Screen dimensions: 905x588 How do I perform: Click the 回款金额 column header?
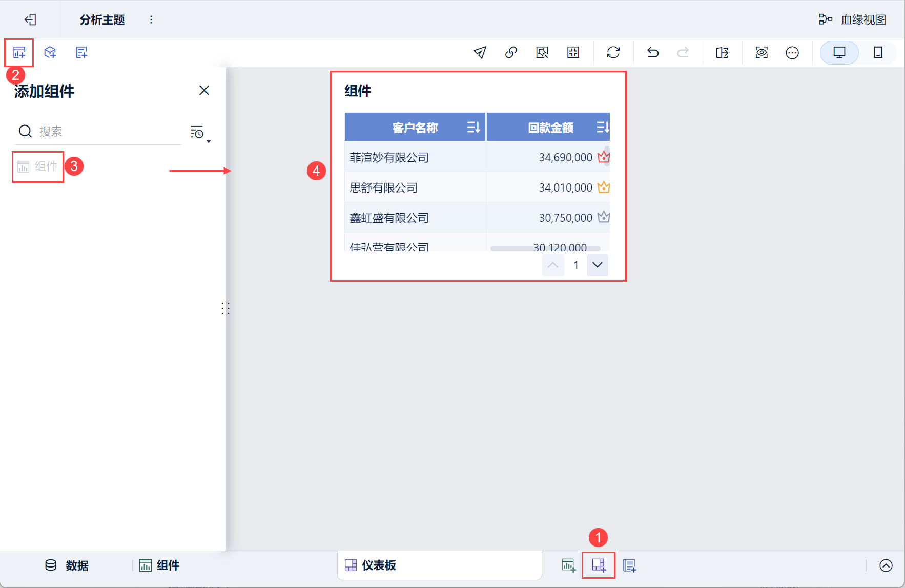click(x=548, y=128)
